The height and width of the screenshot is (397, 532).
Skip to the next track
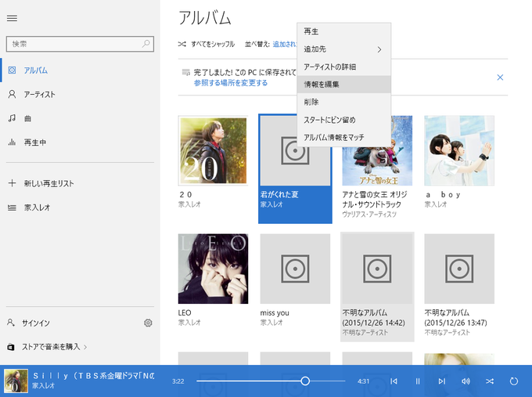441,381
